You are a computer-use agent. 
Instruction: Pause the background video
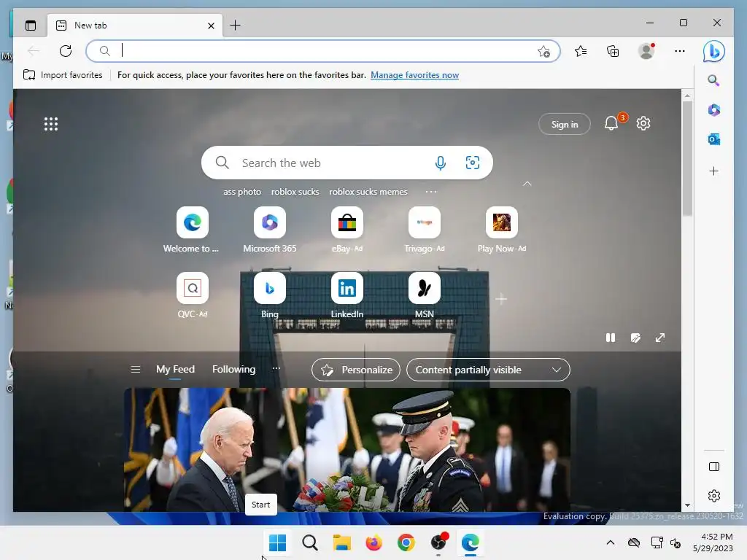pos(611,338)
